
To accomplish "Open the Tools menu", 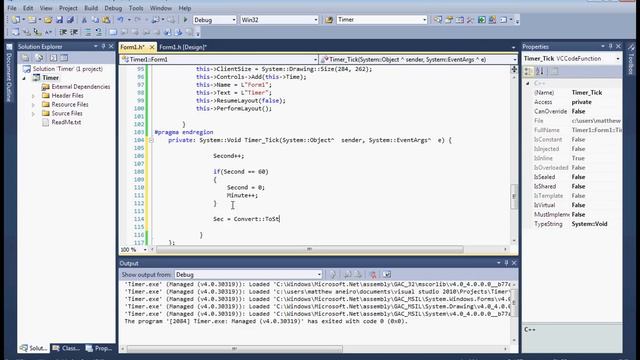I will tap(136, 8).
